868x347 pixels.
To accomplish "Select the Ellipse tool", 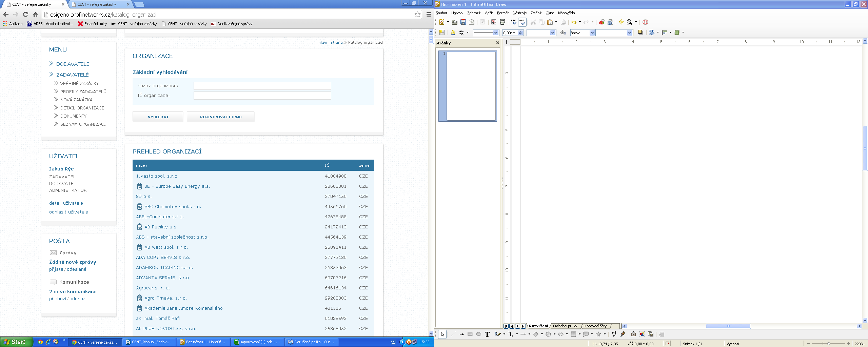I will pyautogui.click(x=478, y=334).
